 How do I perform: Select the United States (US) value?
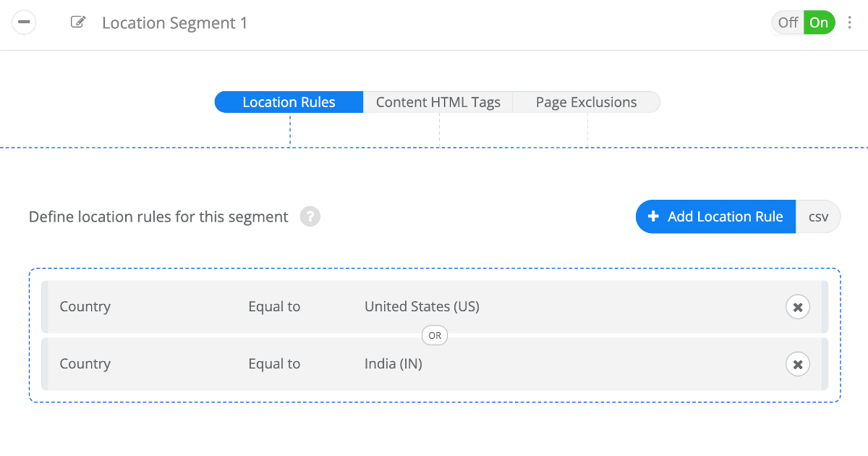422,307
